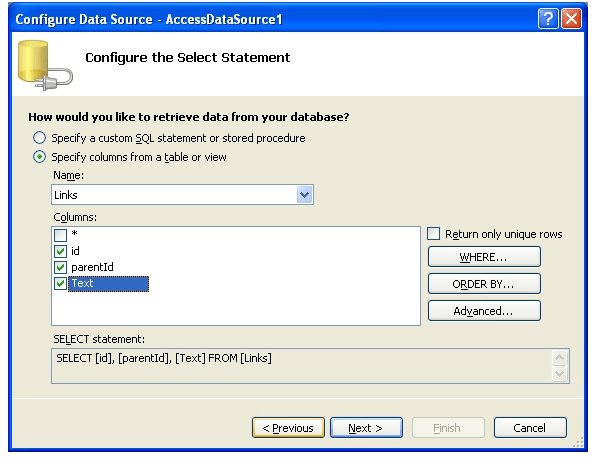Click SELECT statement scroll down arrow
Viewport: 594px width, 460px height.
coord(560,374)
